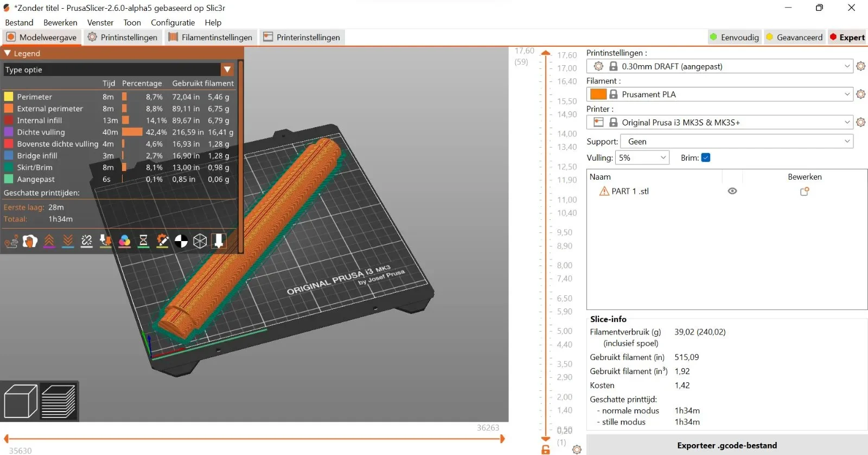
Task: Switch to Modelweergave tab
Action: (x=42, y=37)
